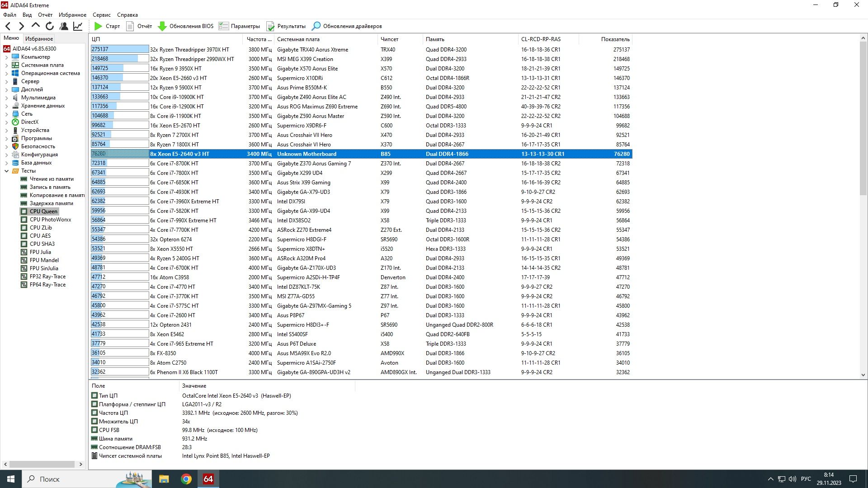The image size is (868, 488).
Task: Click Обновления драйверов in the toolbar
Action: (347, 26)
